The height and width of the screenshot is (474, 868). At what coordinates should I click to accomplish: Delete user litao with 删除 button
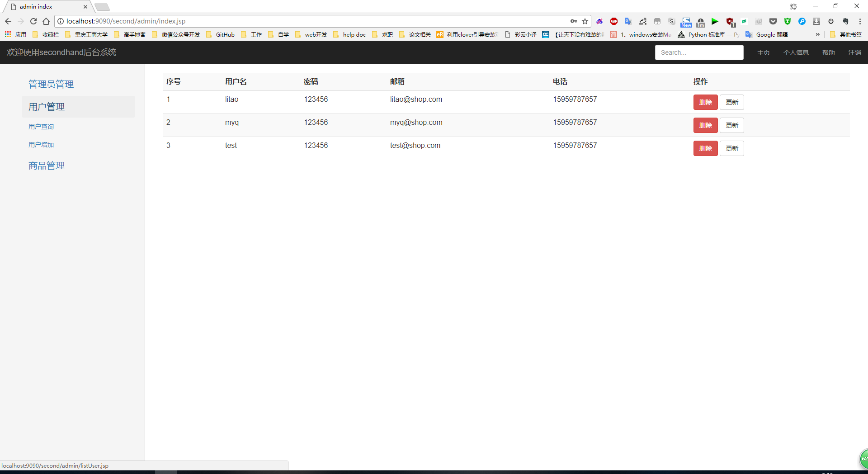(705, 102)
